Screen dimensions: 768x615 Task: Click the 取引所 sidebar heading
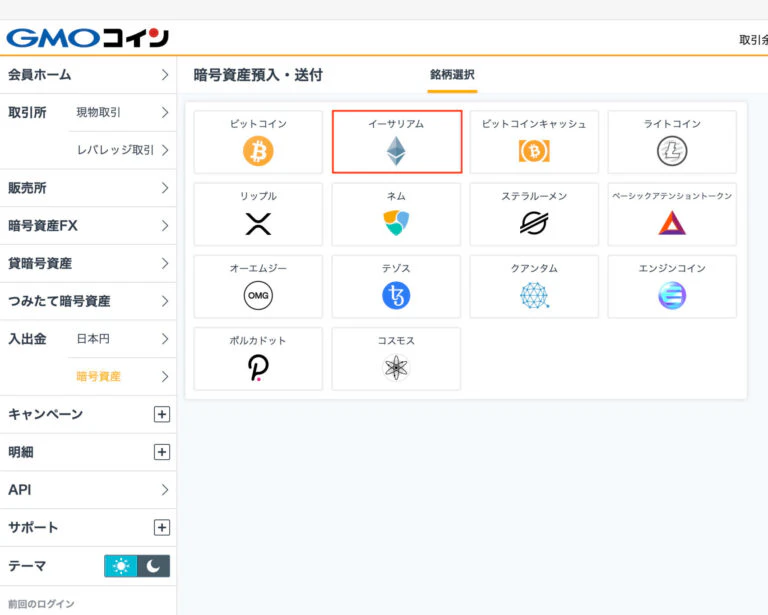click(x=27, y=113)
